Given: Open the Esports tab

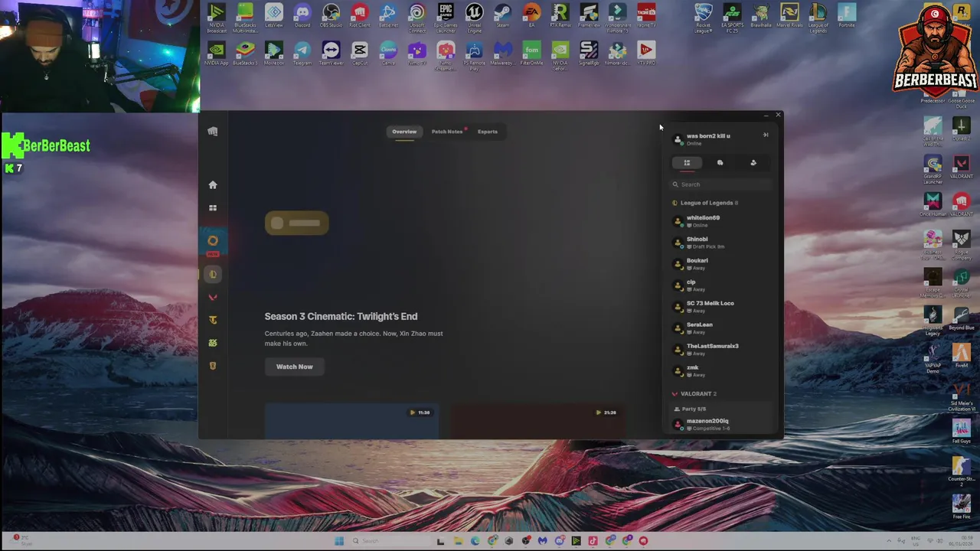Looking at the screenshot, I should [x=488, y=132].
